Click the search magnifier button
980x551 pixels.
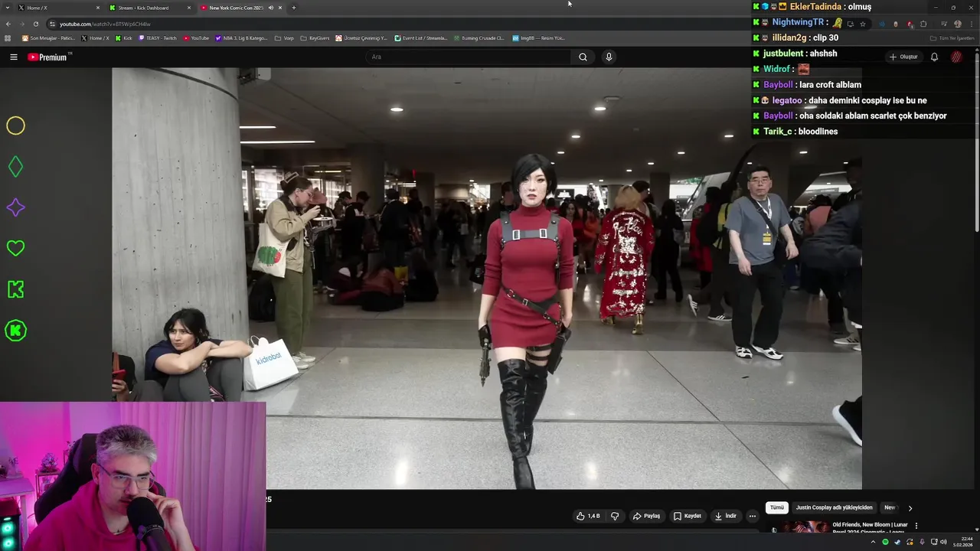coord(583,57)
